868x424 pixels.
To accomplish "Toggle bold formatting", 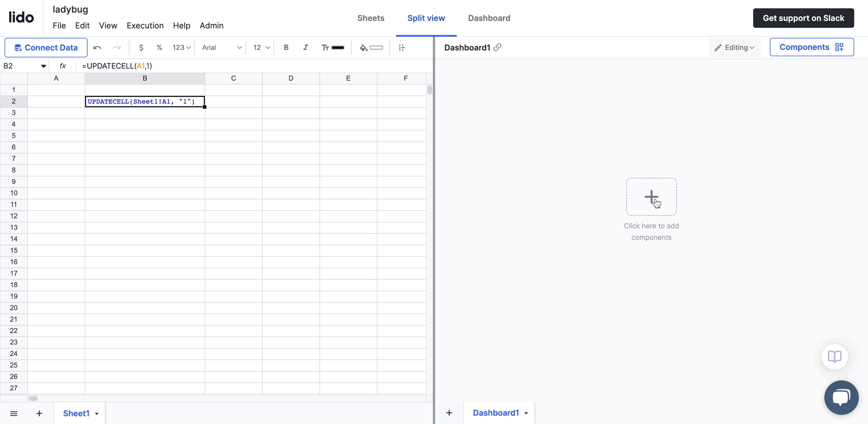I will (286, 48).
